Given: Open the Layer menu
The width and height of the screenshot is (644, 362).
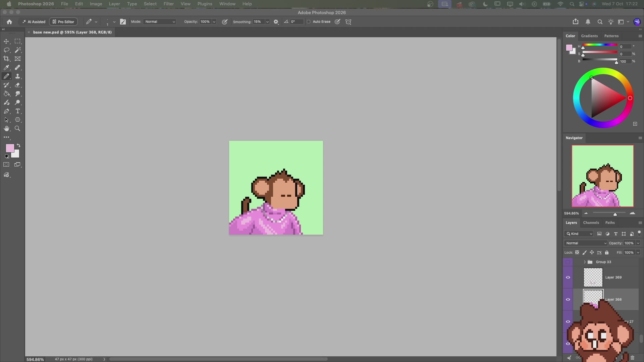Looking at the screenshot, I should coord(114,4).
